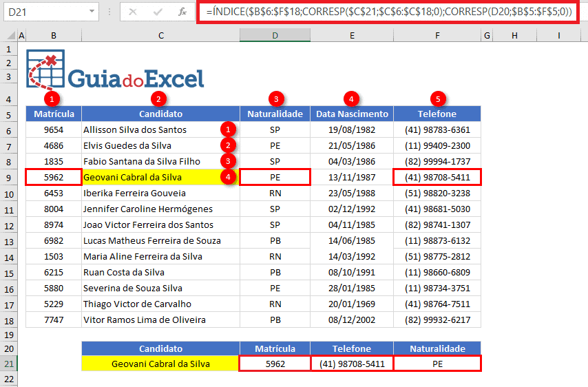Click the Candidato header cell in row 5

coord(161,114)
